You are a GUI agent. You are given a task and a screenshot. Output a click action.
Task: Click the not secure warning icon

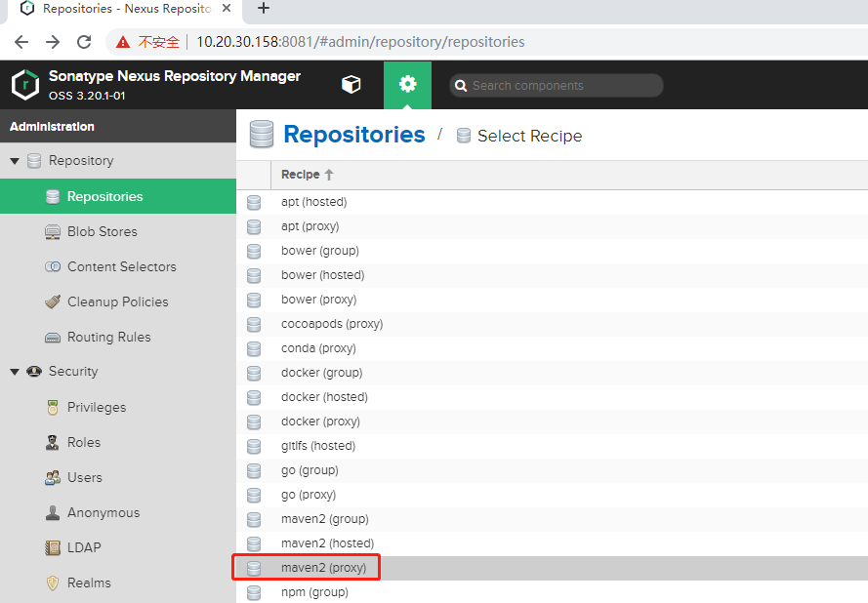[x=123, y=42]
